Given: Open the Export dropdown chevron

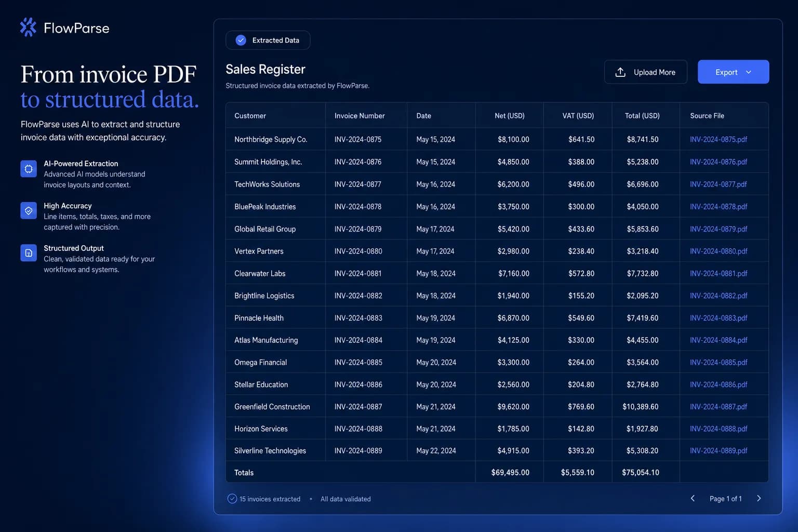Looking at the screenshot, I should [x=749, y=72].
